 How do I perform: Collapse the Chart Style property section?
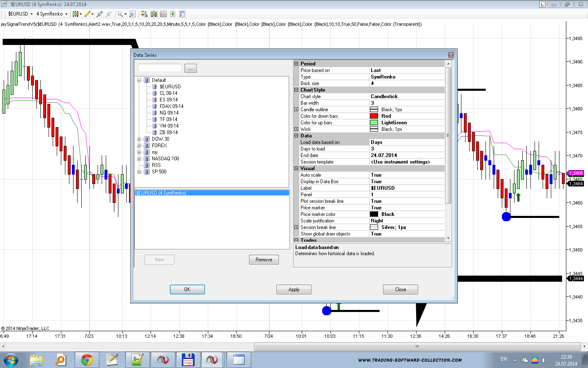pyautogui.click(x=296, y=90)
